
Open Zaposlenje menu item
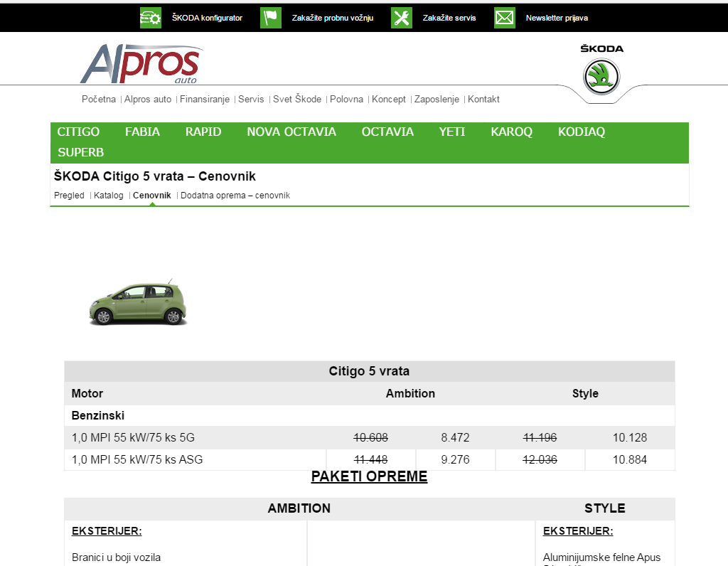(x=437, y=99)
